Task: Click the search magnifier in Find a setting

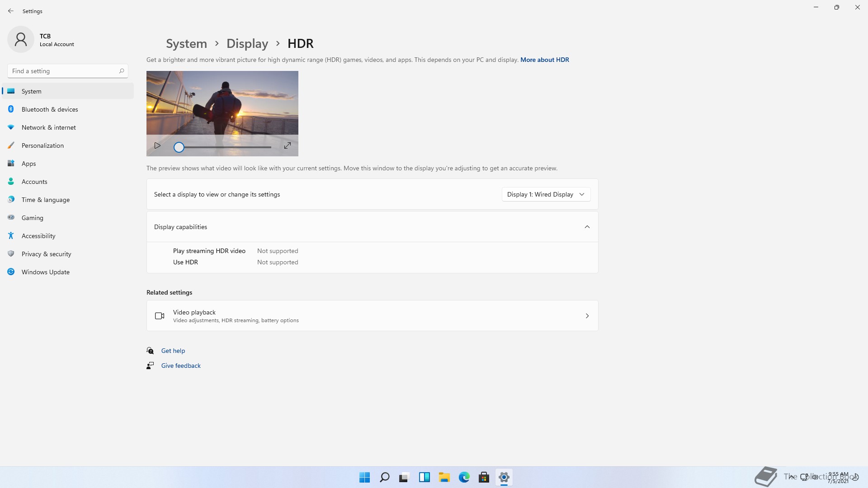Action: 121,71
